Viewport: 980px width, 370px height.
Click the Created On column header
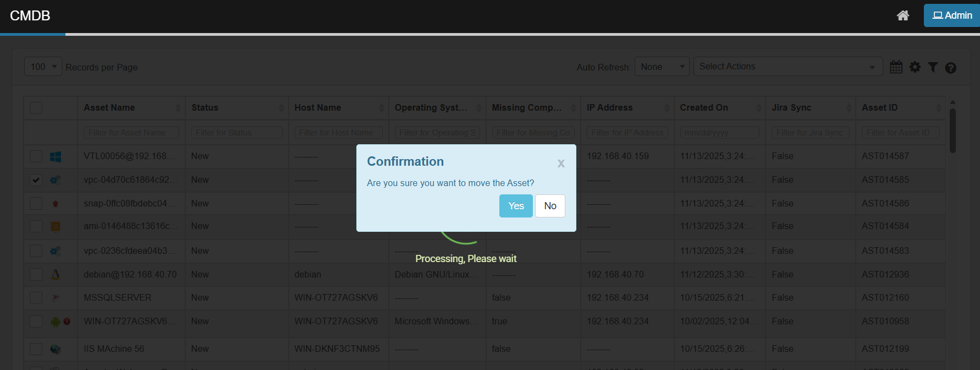click(704, 108)
